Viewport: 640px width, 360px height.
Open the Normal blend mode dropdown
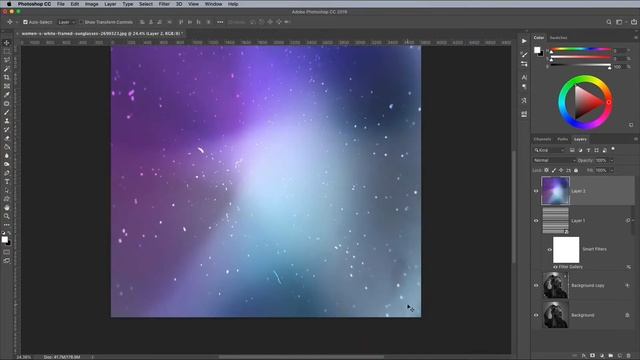(554, 160)
